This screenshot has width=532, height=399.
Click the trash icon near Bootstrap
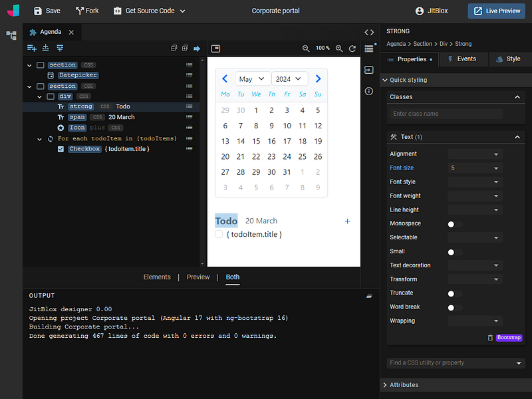click(490, 338)
